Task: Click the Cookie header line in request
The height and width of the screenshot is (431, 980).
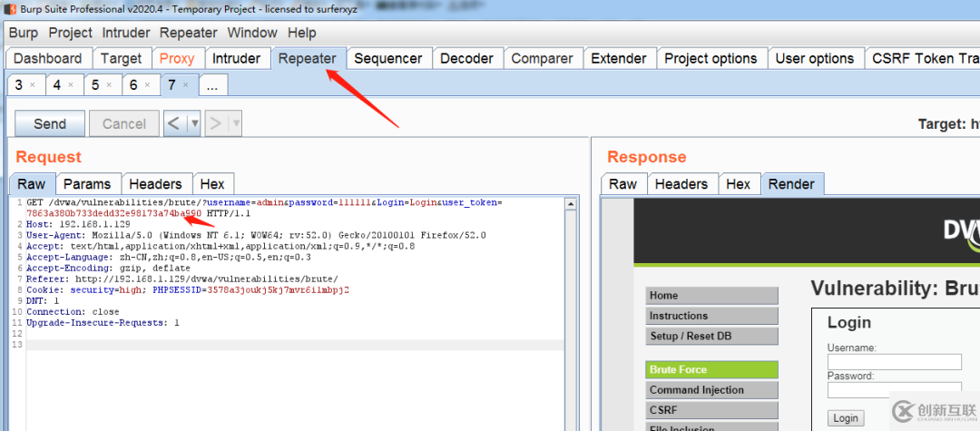Action: click(x=188, y=289)
